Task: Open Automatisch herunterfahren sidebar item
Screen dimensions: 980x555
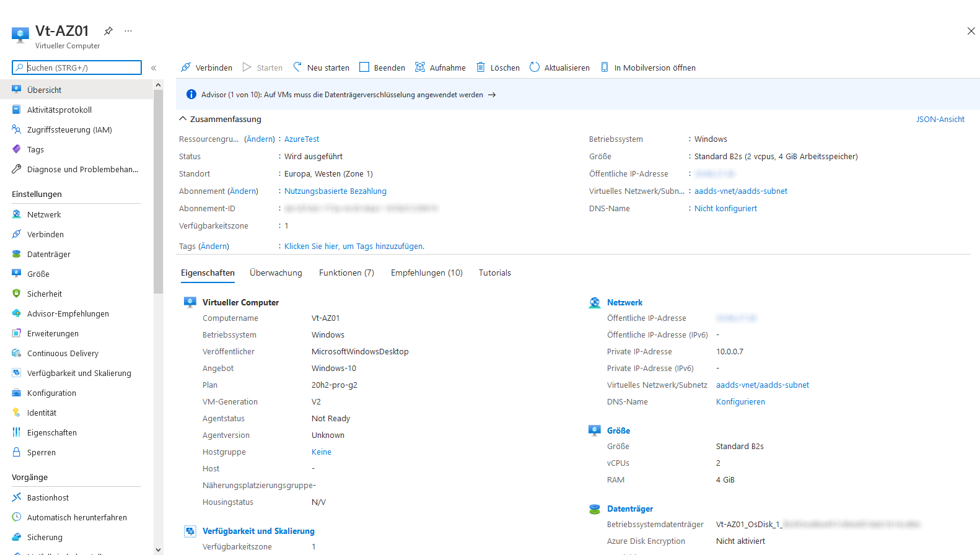Action: coord(76,517)
